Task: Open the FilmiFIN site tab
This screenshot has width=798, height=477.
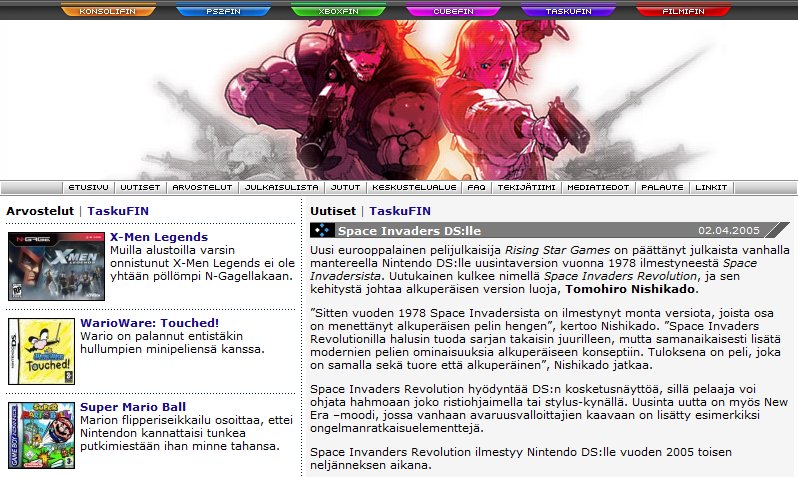Action: click(x=683, y=10)
